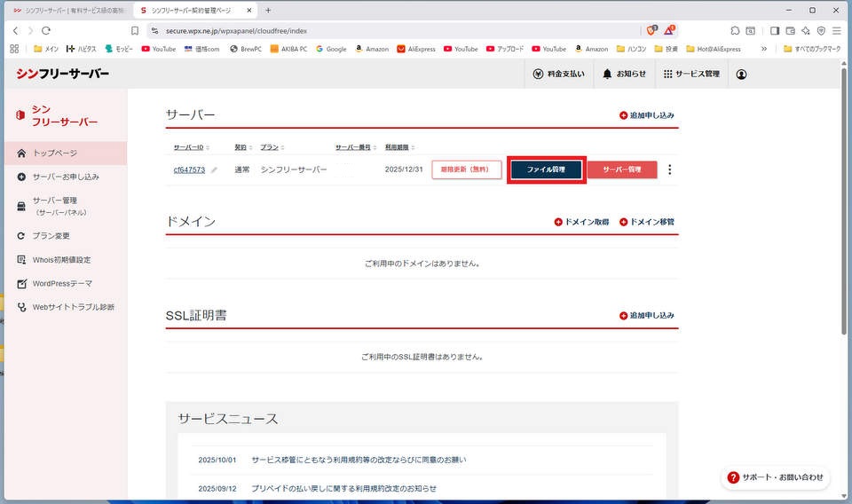Expand the サービス管理 grid menu

691,74
